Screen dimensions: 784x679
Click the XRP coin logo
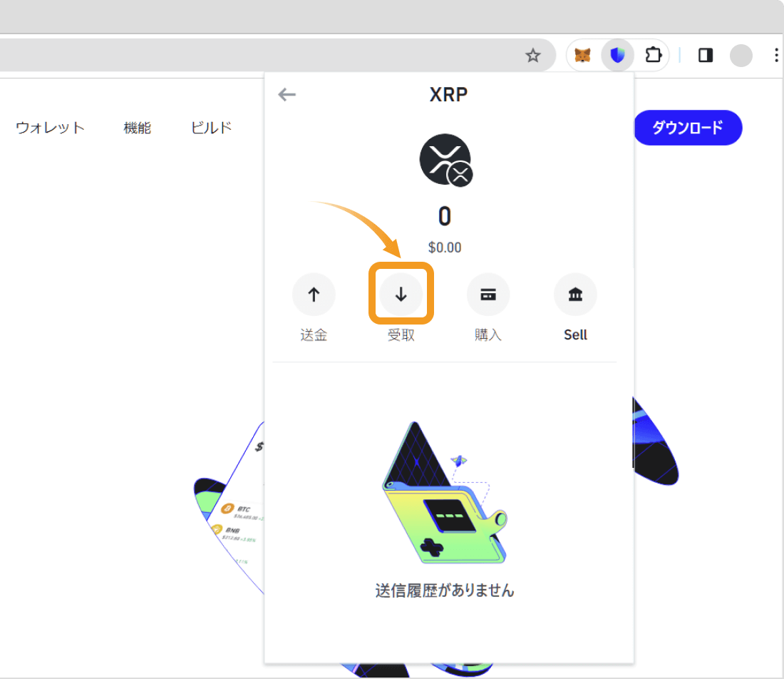pos(446,160)
